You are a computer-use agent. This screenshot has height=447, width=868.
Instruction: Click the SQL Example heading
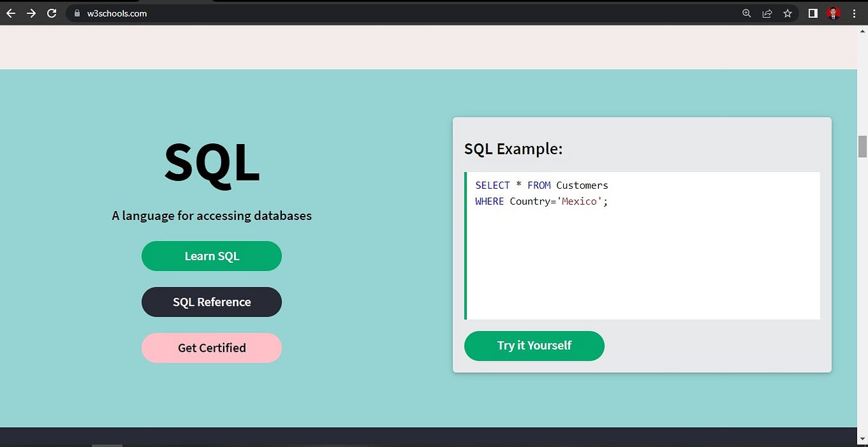point(513,148)
